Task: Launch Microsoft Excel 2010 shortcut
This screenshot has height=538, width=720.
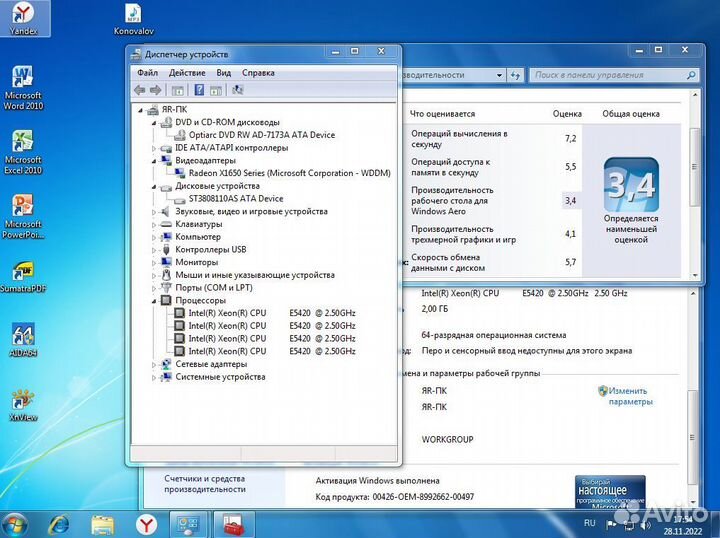Action: point(23,152)
